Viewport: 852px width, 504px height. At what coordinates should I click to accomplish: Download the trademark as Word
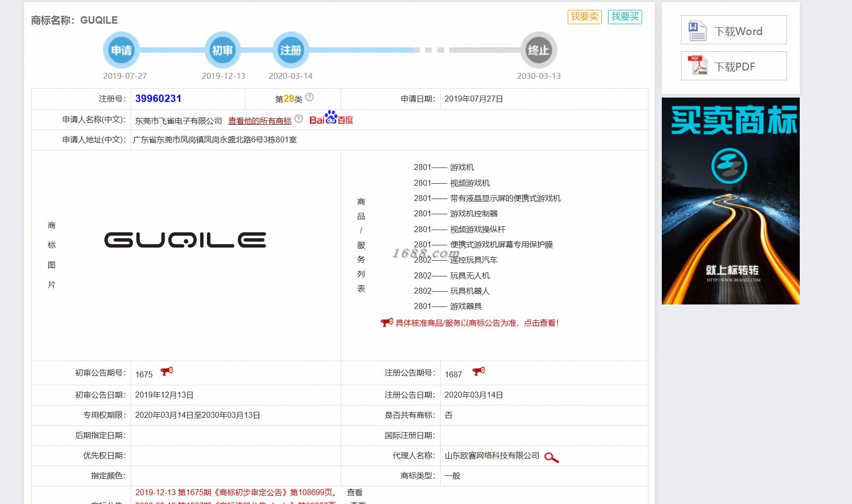pyautogui.click(x=734, y=30)
